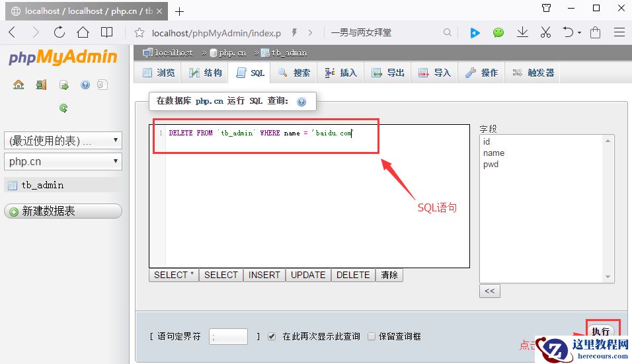Switch to the Browse (浏览) tab
Screen dimensions: 632x364
[x=159, y=73]
